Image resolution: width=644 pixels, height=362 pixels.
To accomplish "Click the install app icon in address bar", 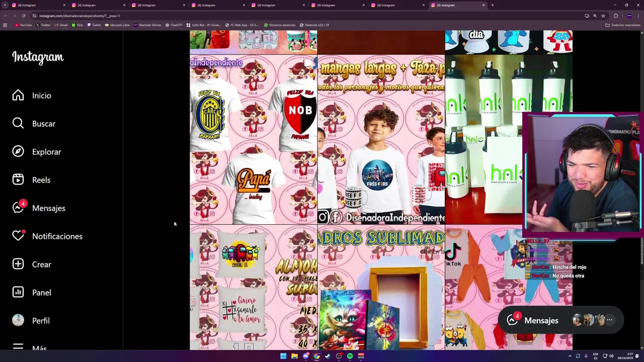I will pyautogui.click(x=587, y=16).
